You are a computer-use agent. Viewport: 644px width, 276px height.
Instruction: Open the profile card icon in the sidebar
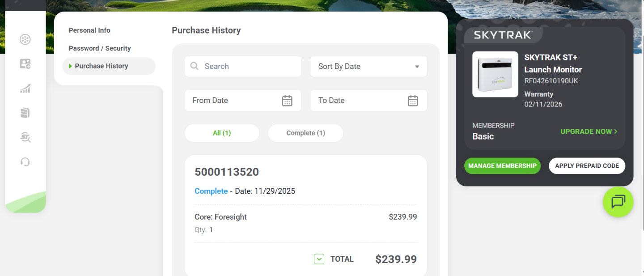click(25, 64)
